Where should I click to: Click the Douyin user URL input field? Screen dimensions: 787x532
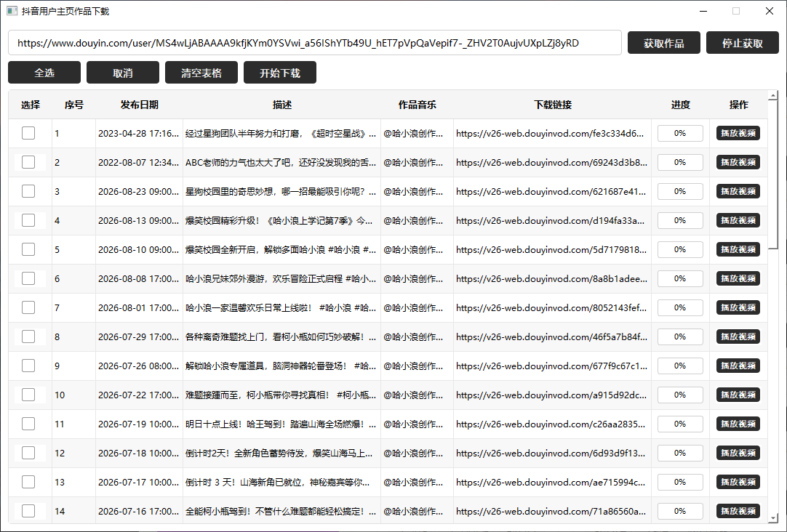coord(315,43)
